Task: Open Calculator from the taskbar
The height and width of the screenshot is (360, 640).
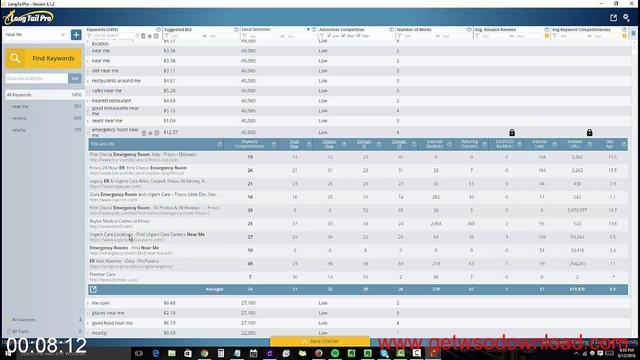Action: point(221,353)
